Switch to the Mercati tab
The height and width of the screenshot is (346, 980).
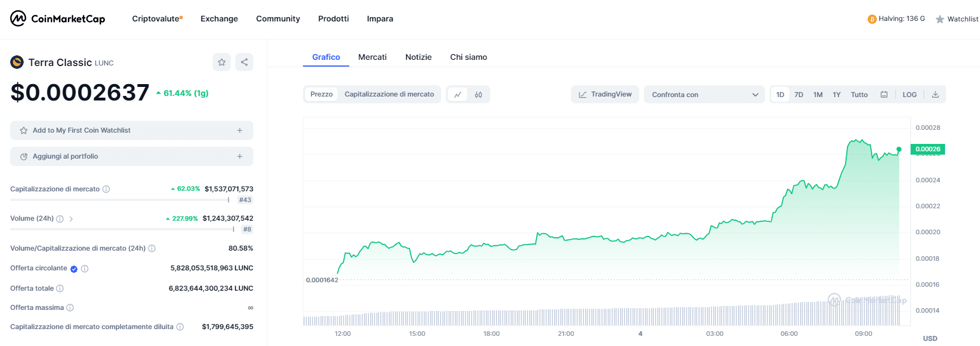[372, 57]
